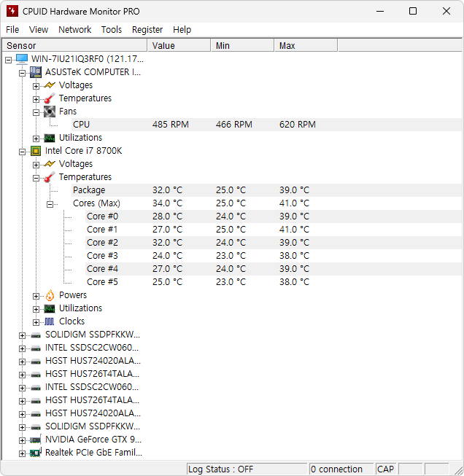Minimize the Hardware Monitor window
464x476 pixels.
pyautogui.click(x=380, y=11)
